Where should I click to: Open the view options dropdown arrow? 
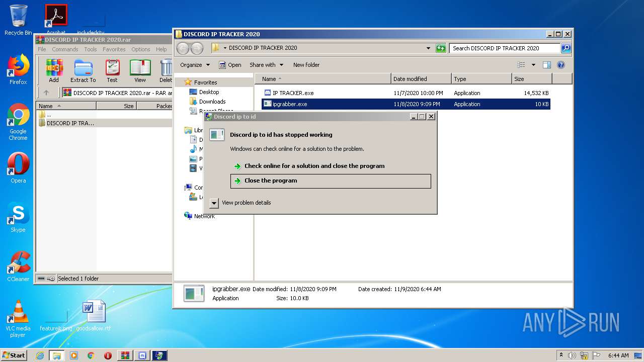click(533, 65)
